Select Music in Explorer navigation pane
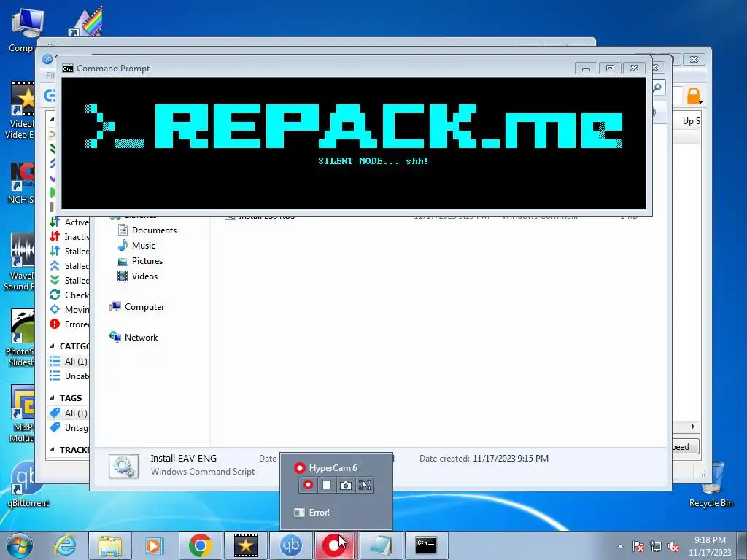The height and width of the screenshot is (560, 747). pos(136,245)
